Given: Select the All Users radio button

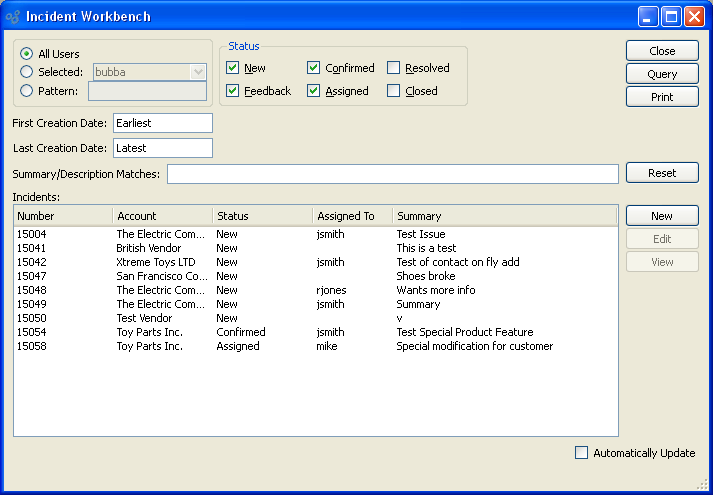Looking at the screenshot, I should pyautogui.click(x=27, y=54).
